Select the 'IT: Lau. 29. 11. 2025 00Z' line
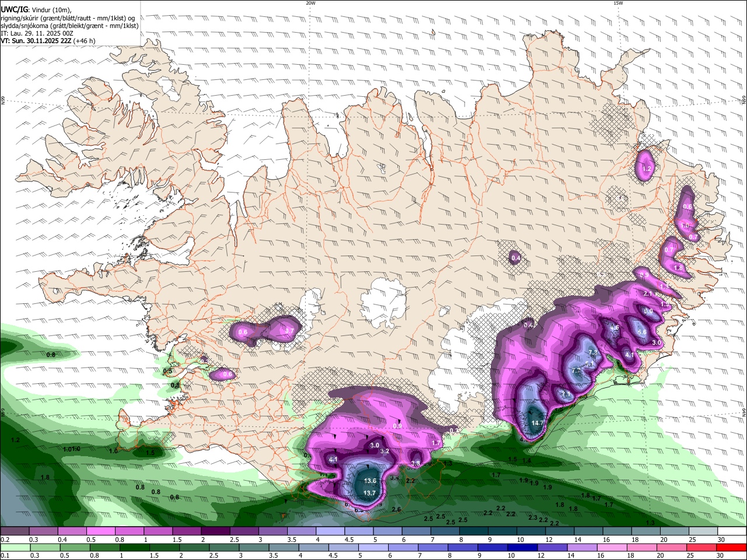 [x=37, y=33]
